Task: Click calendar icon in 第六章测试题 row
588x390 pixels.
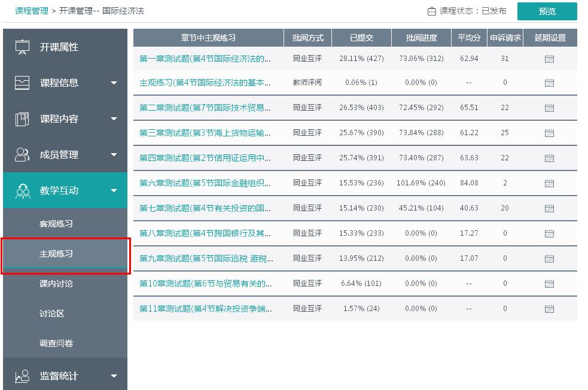Action: click(x=549, y=184)
